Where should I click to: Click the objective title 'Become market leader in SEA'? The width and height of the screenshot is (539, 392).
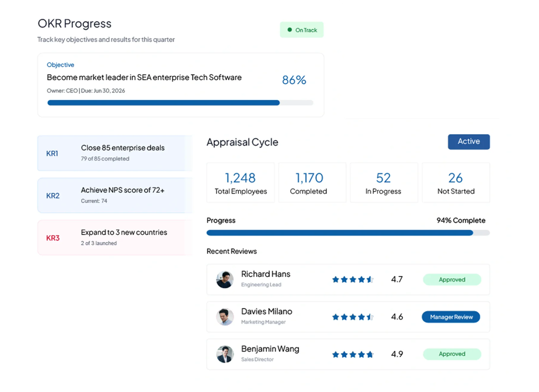144,78
